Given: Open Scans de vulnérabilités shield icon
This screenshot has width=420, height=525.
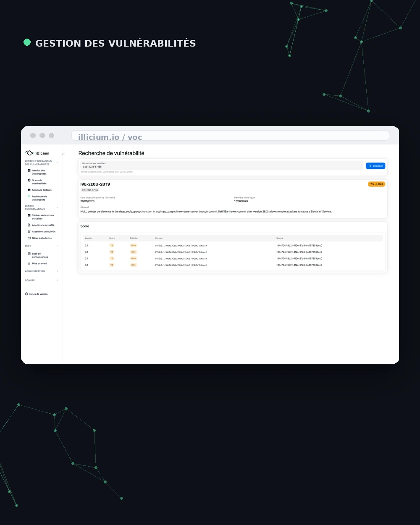Looking at the screenshot, I should (x=29, y=180).
